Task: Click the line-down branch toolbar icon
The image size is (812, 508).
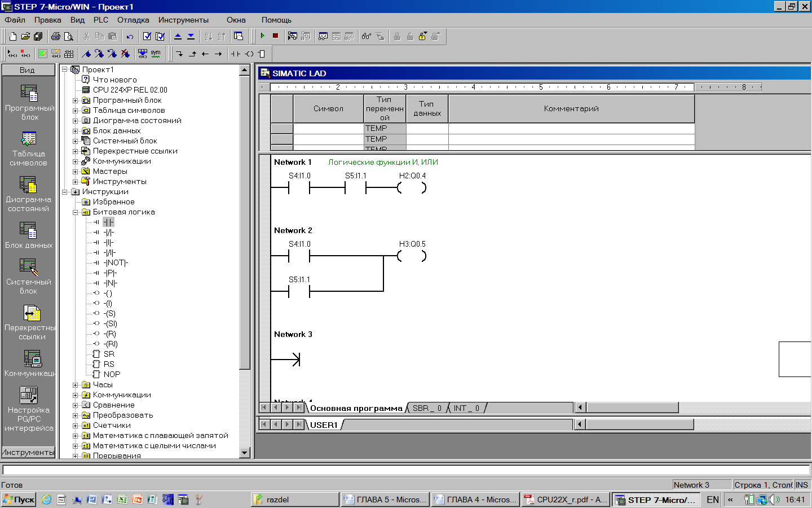Action: point(179,54)
